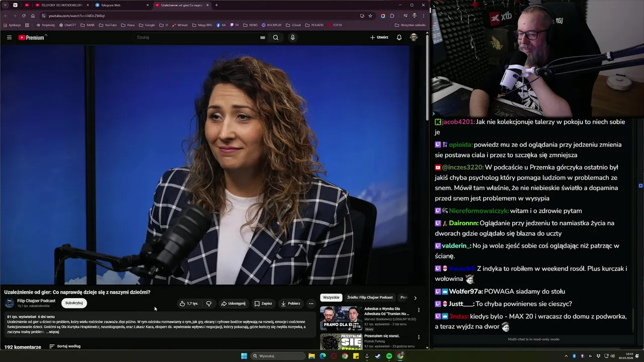The height and width of the screenshot is (362, 644).
Task: Open Windows Start menu
Action: click(244, 356)
